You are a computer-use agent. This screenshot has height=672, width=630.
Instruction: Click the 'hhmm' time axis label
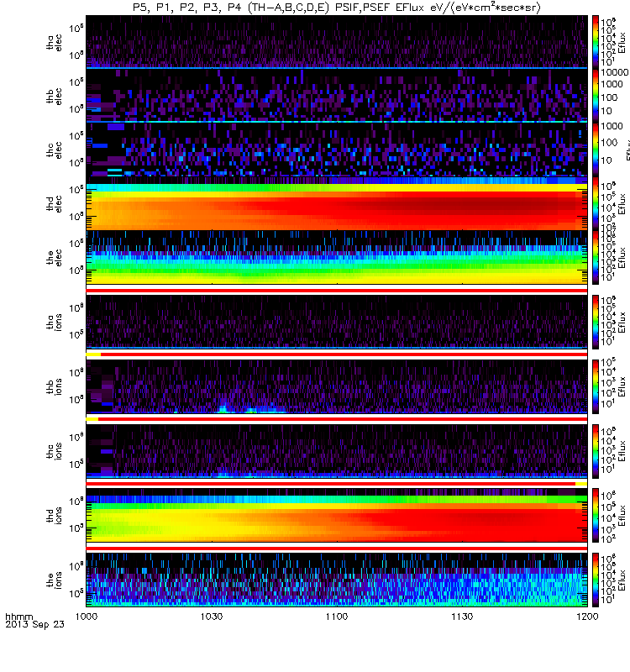18,617
